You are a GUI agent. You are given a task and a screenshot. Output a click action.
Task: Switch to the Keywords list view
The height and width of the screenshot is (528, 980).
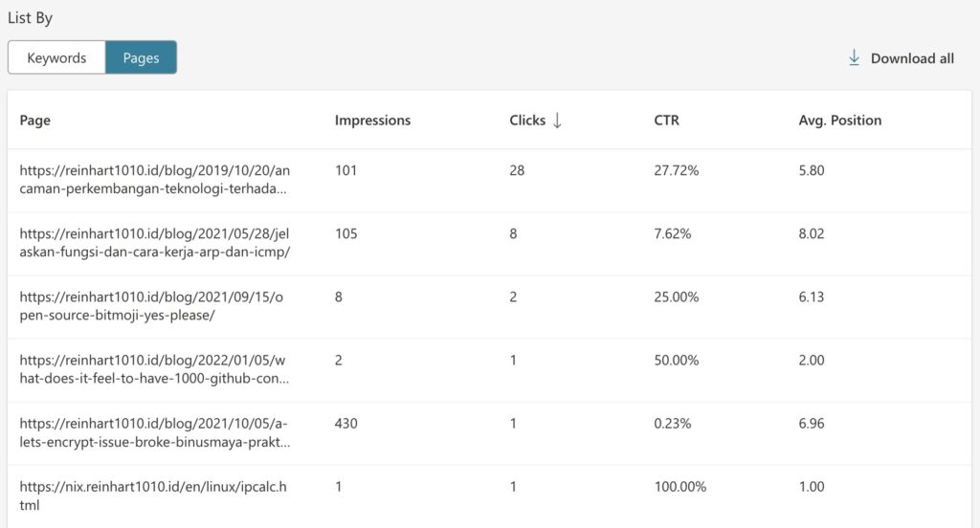[x=56, y=57]
